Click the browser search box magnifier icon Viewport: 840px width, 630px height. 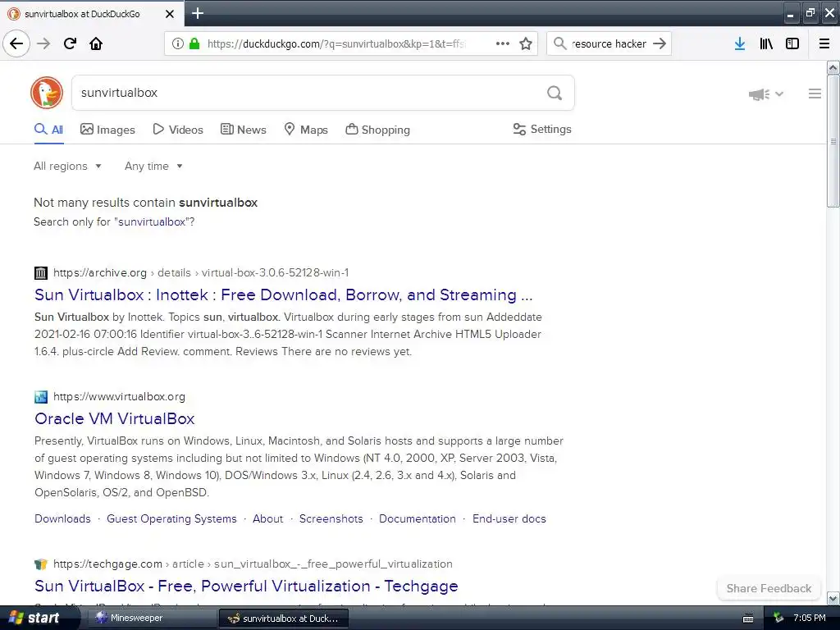click(559, 43)
